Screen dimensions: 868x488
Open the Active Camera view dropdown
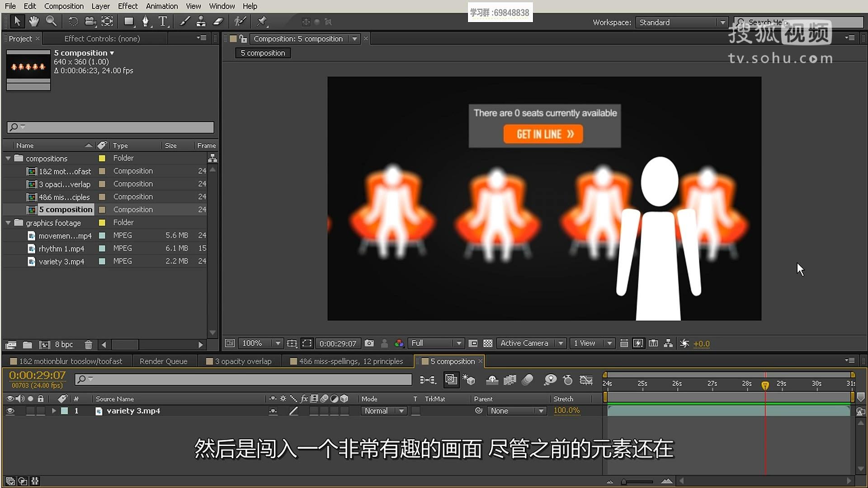(531, 343)
